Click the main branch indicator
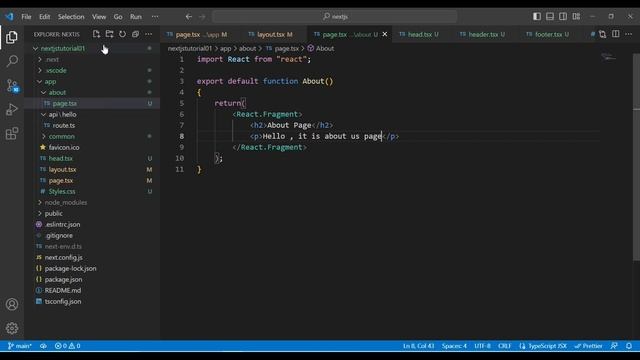Image resolution: width=640 pixels, height=360 pixels. 20,346
